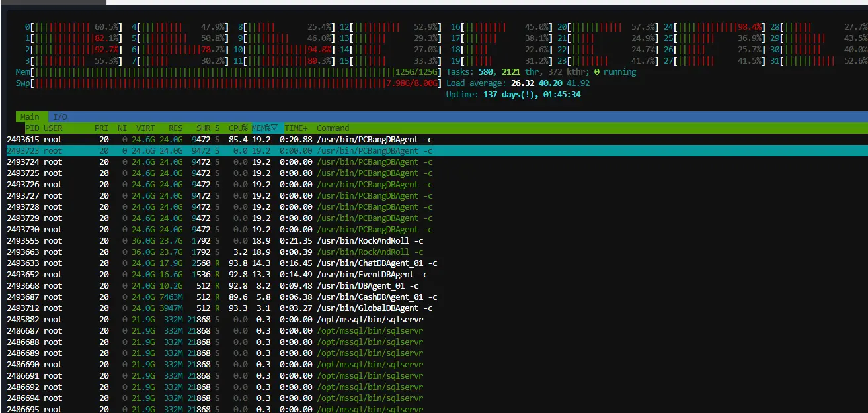Click the CPU 6 meter showing 78.2%
Viewport: 868px width, 413px height.
[180, 50]
